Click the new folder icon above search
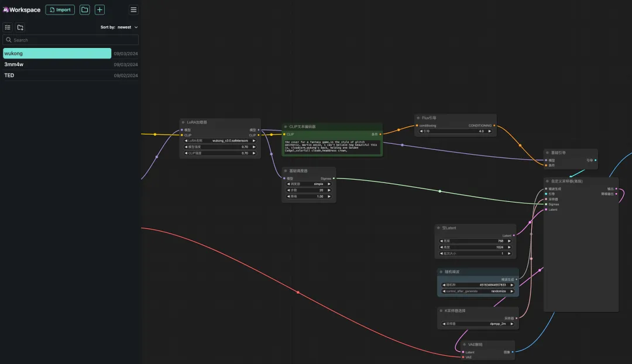The image size is (632, 364). pos(20,28)
